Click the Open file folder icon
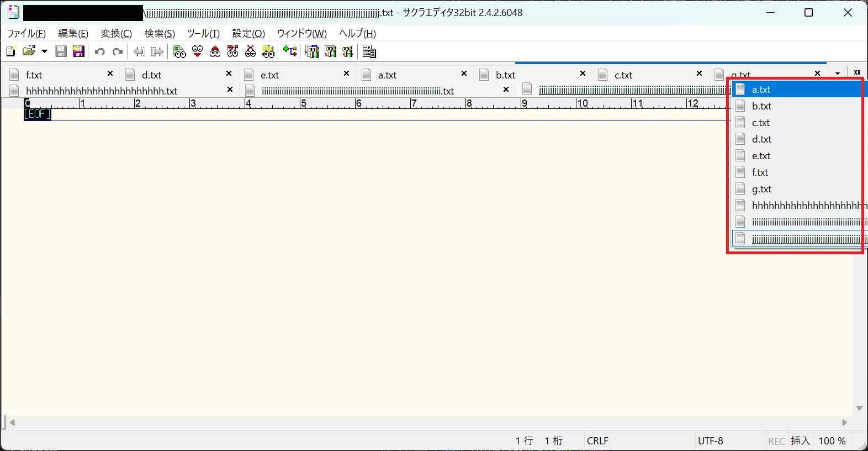 tap(29, 51)
